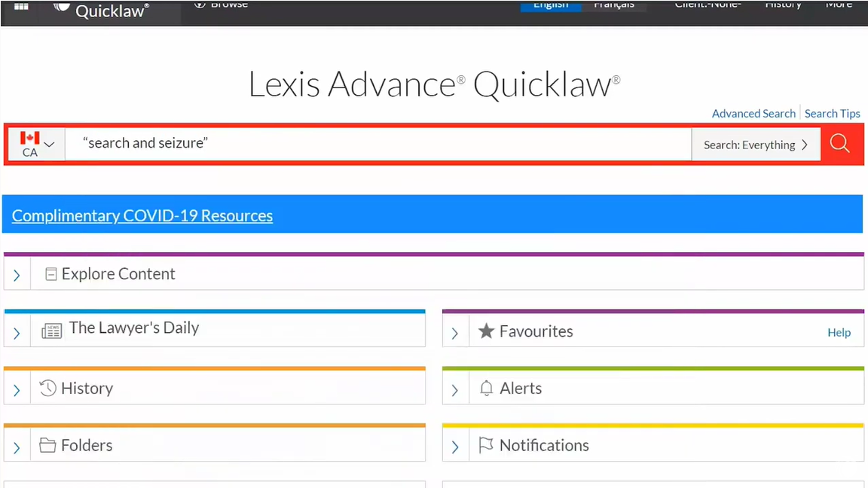Screen dimensions: 868x488
Task: Open the grid menu in top bar
Action: pos(21,6)
